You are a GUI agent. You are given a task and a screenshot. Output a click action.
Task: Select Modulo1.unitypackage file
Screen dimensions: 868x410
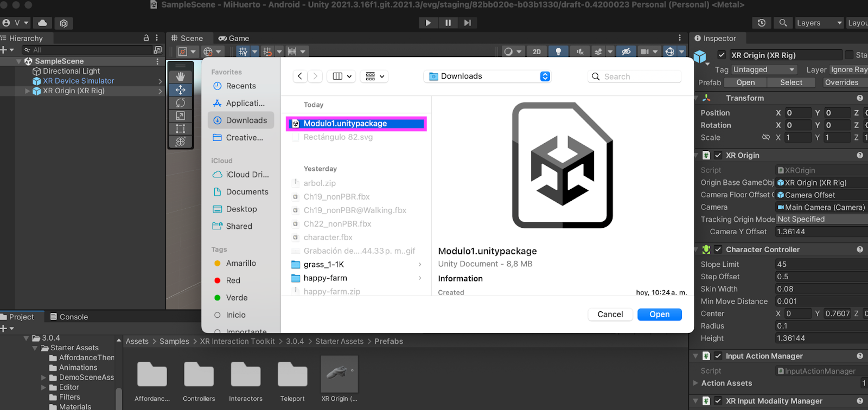tap(356, 124)
